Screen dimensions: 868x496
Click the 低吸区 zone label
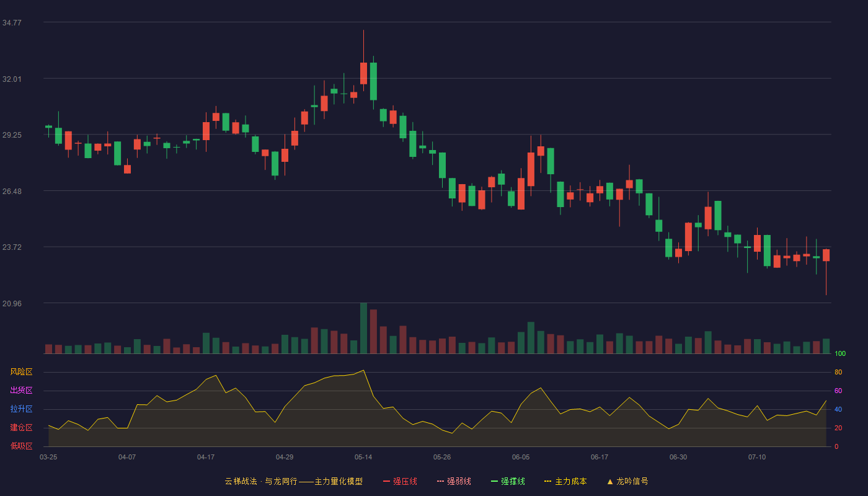[21, 446]
